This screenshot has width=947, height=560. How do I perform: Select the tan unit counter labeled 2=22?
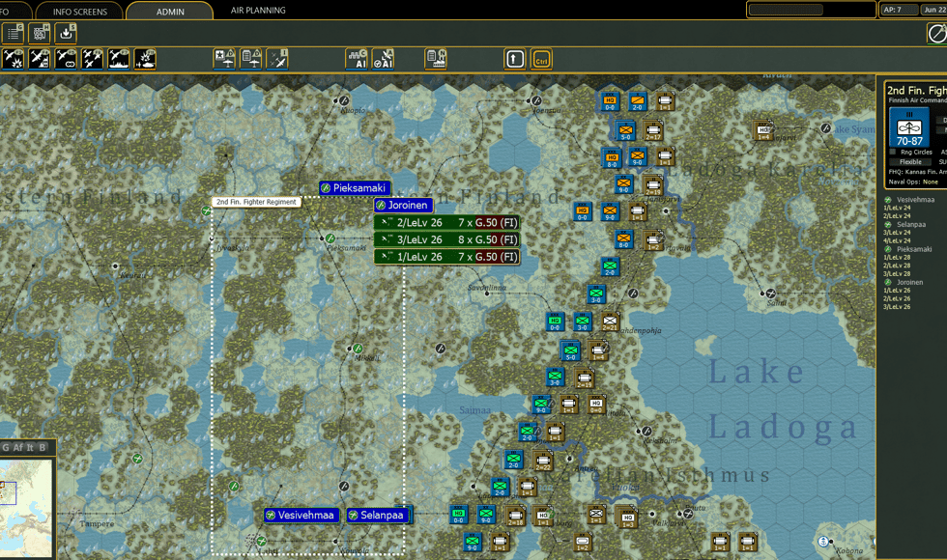point(542,462)
